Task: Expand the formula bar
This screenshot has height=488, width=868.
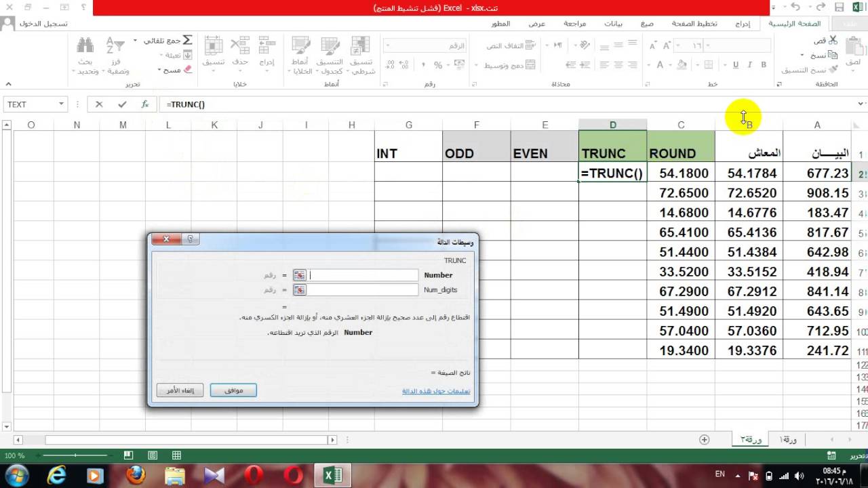Action: 861,104
